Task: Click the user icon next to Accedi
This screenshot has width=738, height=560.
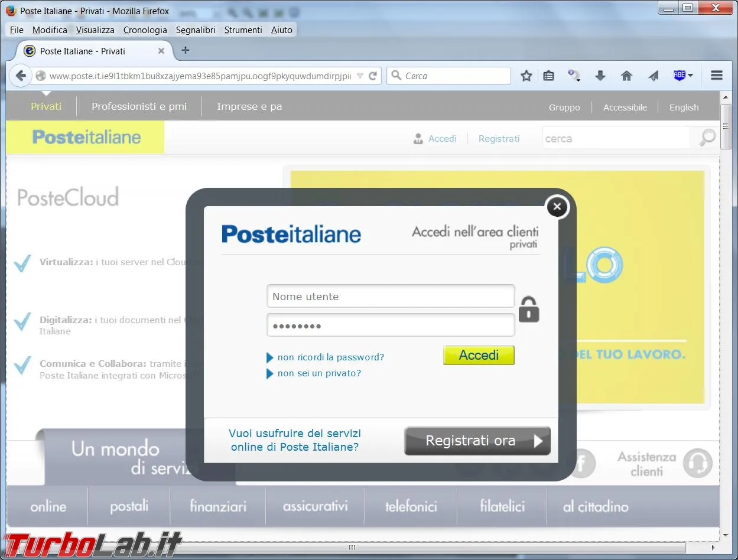Action: (418, 139)
